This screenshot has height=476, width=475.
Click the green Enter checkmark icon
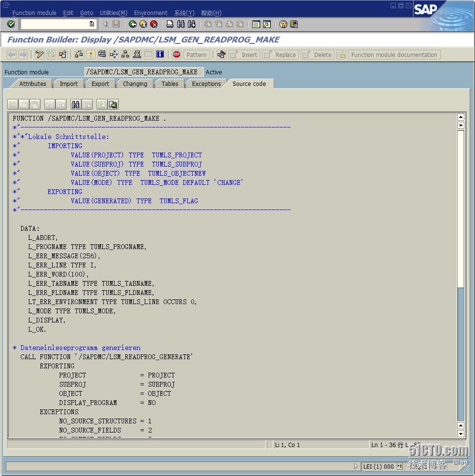[x=11, y=24]
